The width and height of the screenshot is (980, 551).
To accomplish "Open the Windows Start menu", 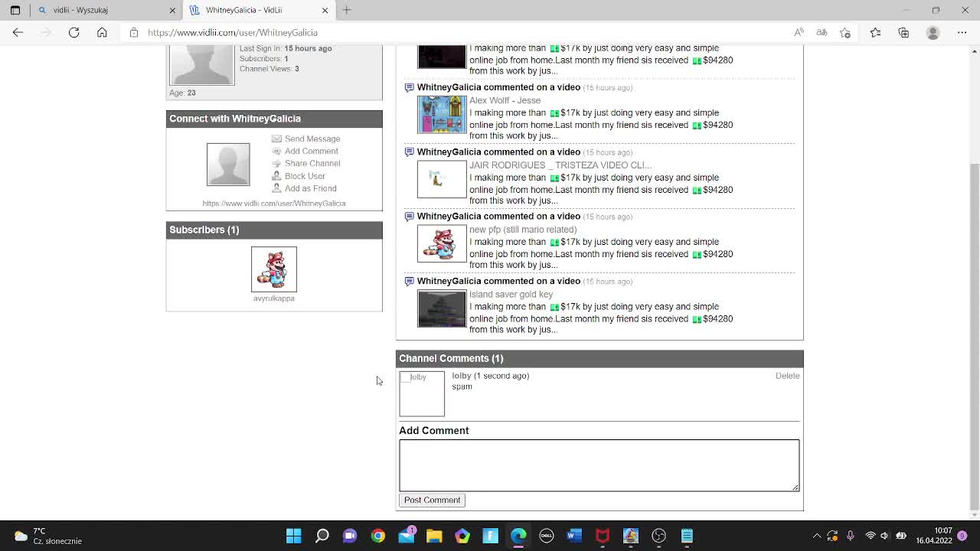I will pos(294,536).
